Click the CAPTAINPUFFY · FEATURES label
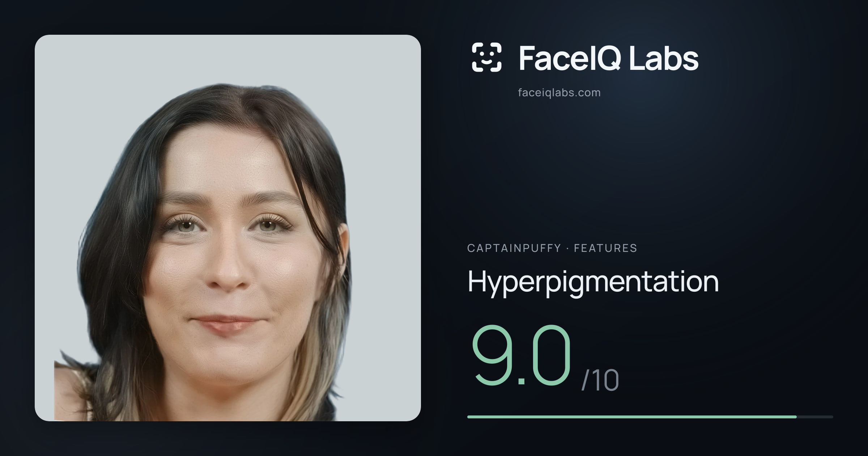Screen dimensions: 868x456 pyautogui.click(x=552, y=248)
